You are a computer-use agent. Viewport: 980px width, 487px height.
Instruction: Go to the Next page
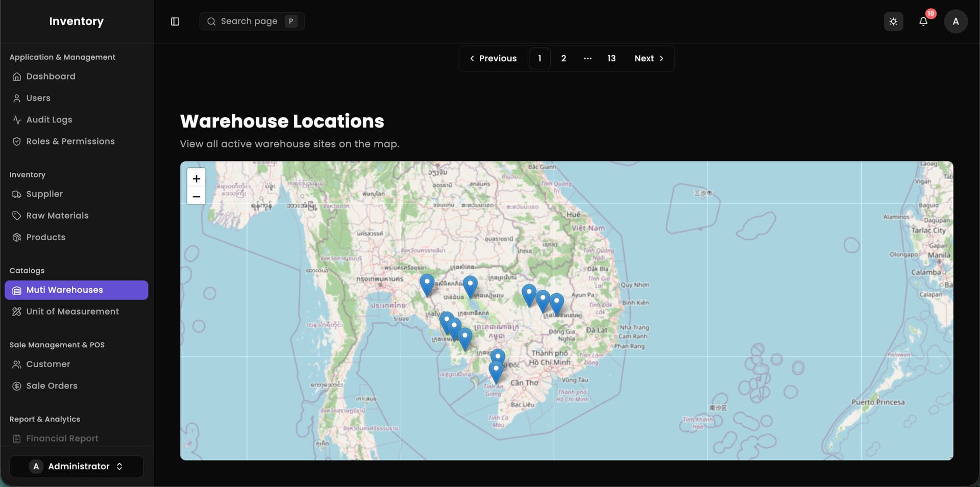coord(649,59)
